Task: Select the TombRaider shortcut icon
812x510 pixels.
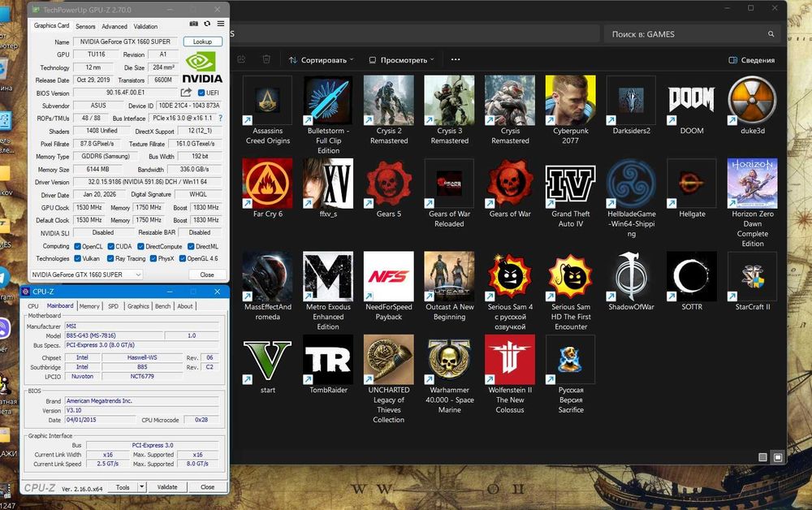Action: point(328,359)
